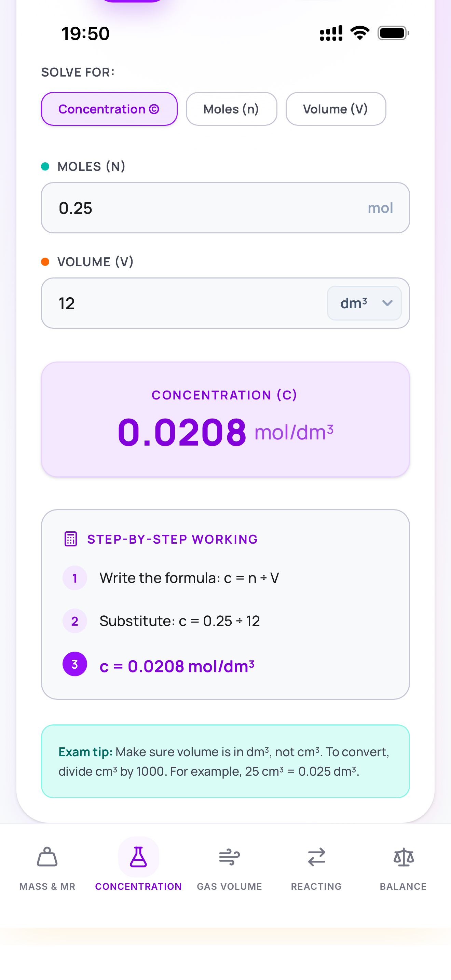Switch to the GAS VOLUME tab

229,886
